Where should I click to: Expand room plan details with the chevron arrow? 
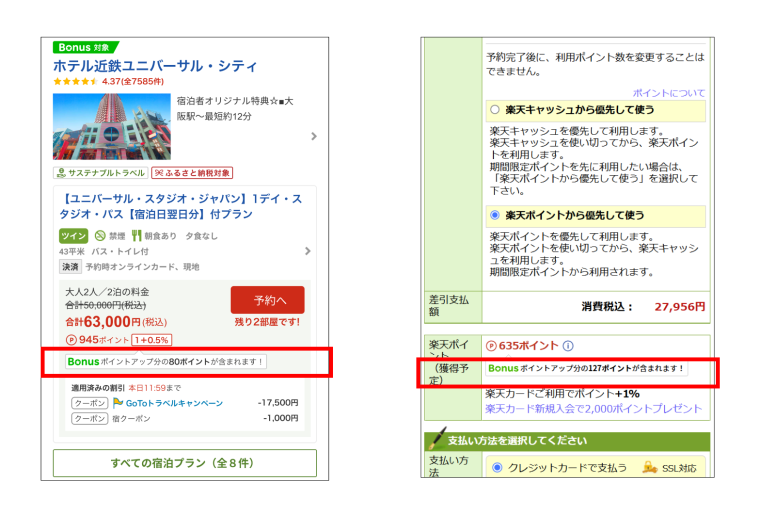(x=308, y=251)
